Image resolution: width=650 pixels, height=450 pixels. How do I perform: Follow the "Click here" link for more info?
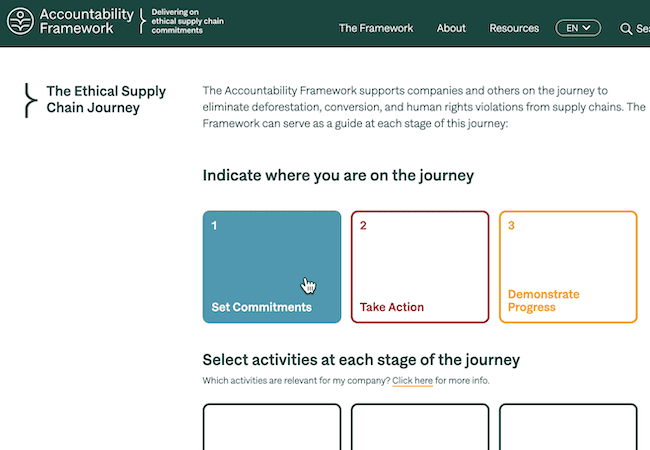coord(412,380)
